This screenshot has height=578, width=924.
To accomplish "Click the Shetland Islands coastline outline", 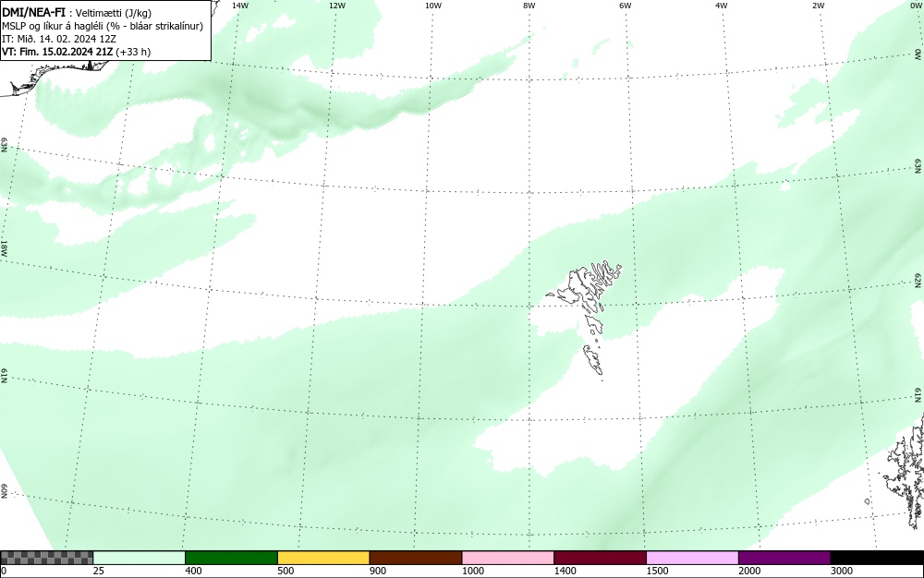I will click(904, 471).
